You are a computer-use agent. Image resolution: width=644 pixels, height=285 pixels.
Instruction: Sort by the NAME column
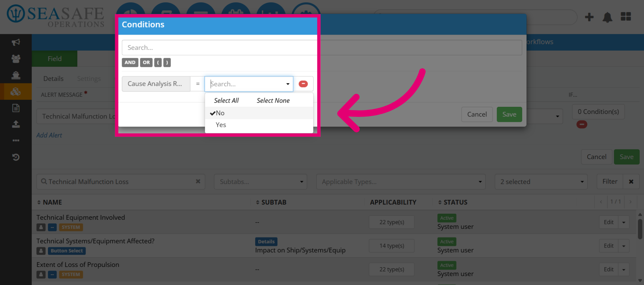(x=49, y=202)
